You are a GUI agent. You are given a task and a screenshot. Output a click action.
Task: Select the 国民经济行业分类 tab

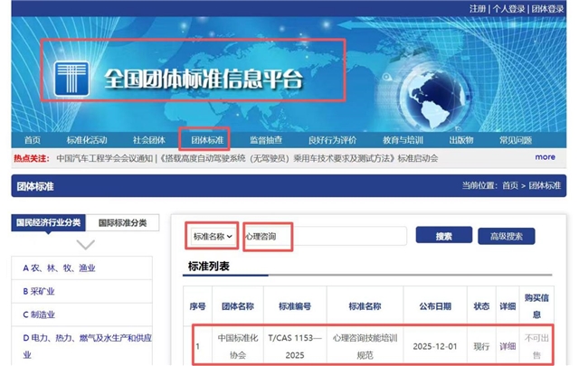pyautogui.click(x=48, y=222)
